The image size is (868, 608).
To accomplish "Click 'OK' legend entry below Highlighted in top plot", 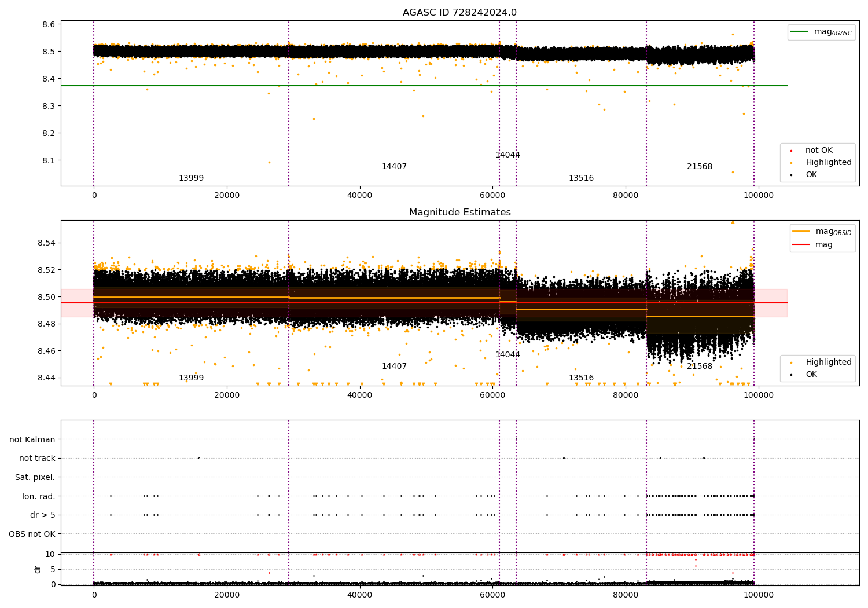I will pyautogui.click(x=811, y=175).
